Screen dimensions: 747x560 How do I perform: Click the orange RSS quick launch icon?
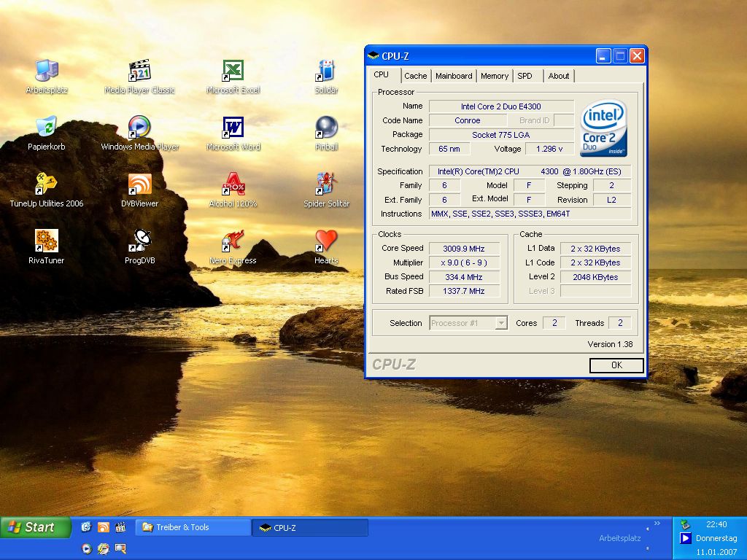pyautogui.click(x=104, y=526)
